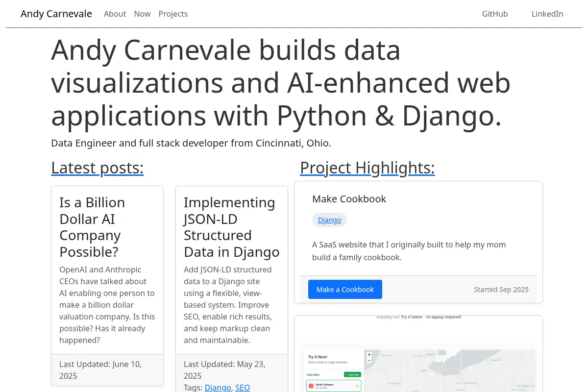Visit the LinkedIn profile link
The height and width of the screenshot is (392, 588).
547,14
